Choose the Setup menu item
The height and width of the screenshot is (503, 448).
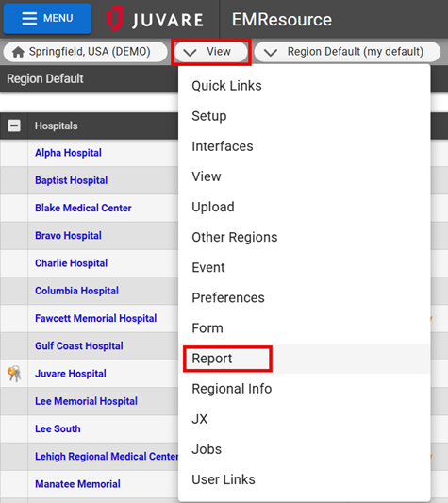pyautogui.click(x=304, y=116)
